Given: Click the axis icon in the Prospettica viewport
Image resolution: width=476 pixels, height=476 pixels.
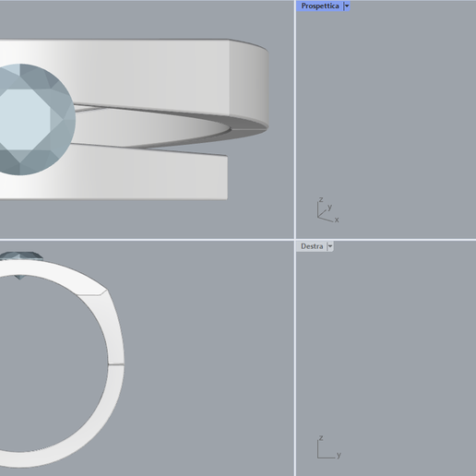Looking at the screenshot, I should point(327,209).
